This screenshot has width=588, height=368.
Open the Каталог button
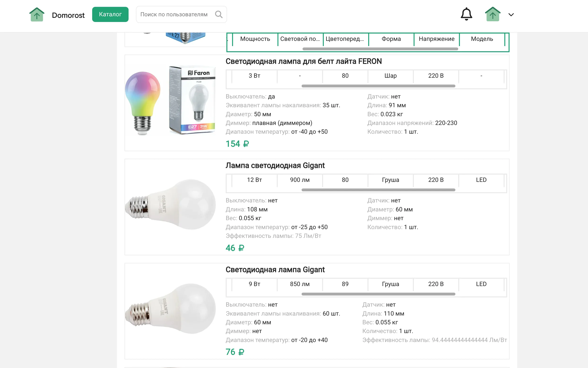coord(110,14)
